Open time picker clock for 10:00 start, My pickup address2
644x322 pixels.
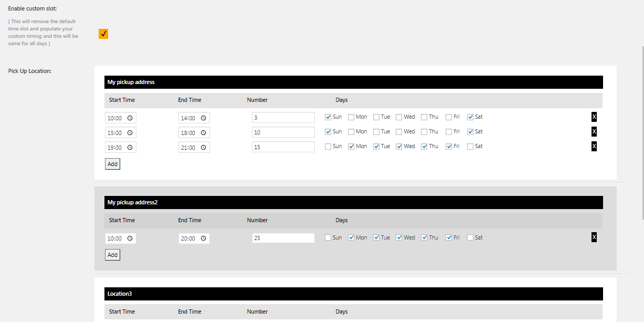(130, 238)
